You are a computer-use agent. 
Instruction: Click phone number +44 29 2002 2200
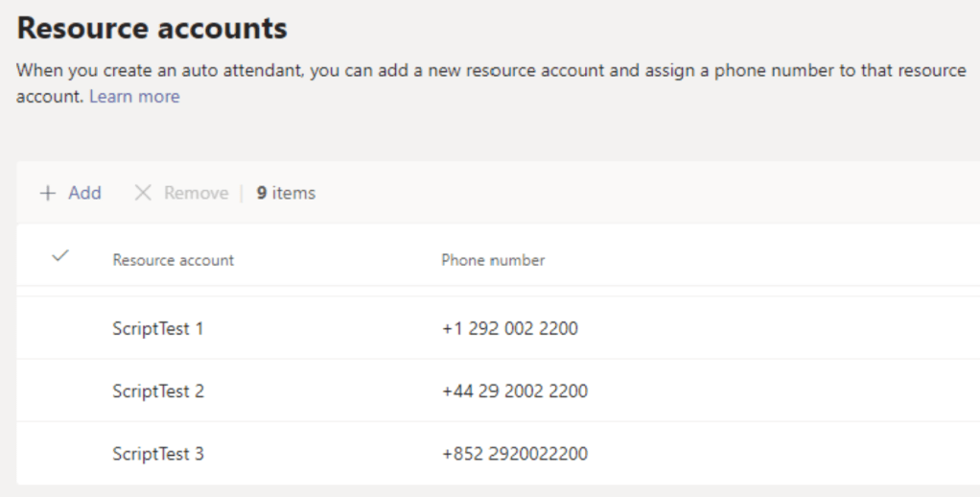click(x=514, y=391)
